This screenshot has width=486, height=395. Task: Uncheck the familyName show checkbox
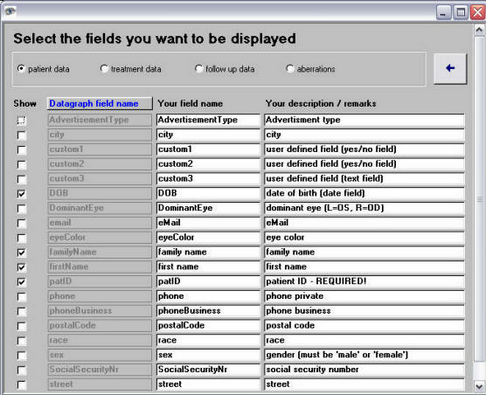(x=21, y=252)
